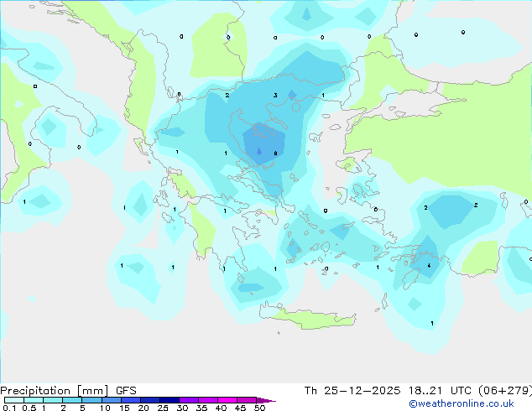Click the violet swatch between 35 and 40
This screenshot has height=411, width=532.
(x=208, y=400)
